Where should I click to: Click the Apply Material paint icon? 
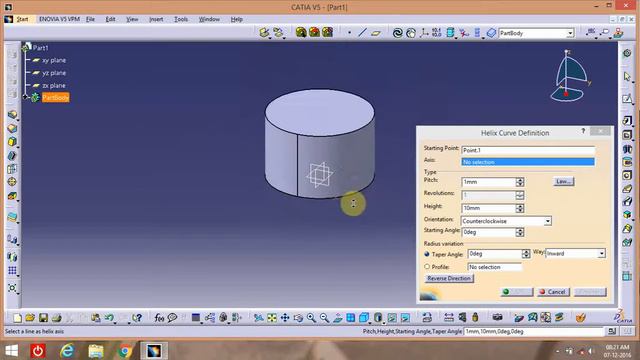pyautogui.click(x=581, y=318)
